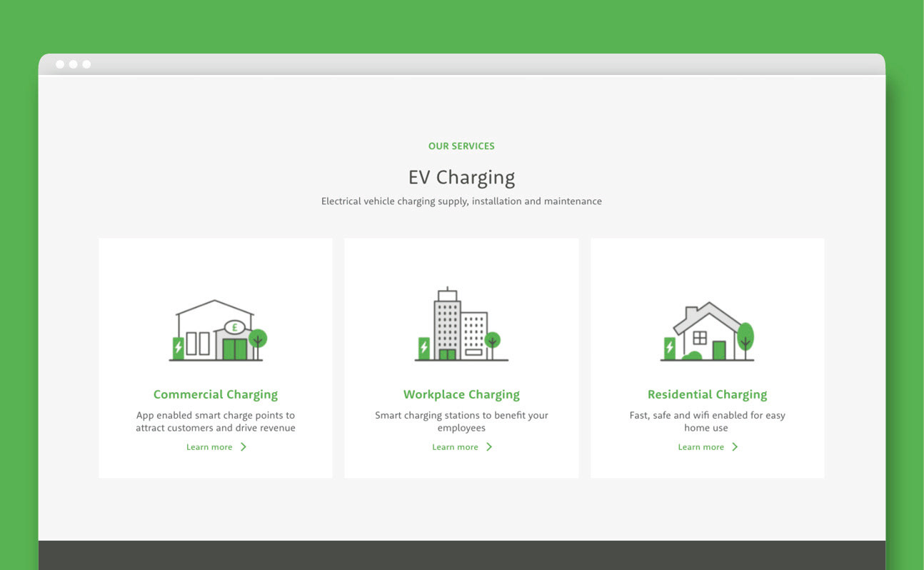Click Learn more under Residential Charging

coord(700,447)
